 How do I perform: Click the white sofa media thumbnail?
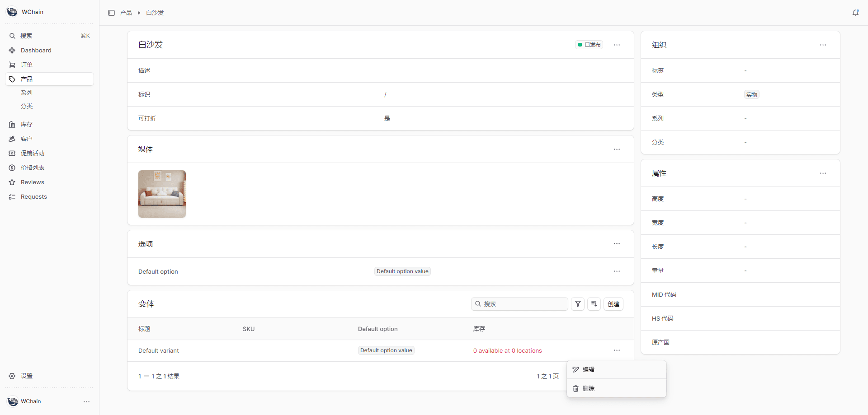162,194
